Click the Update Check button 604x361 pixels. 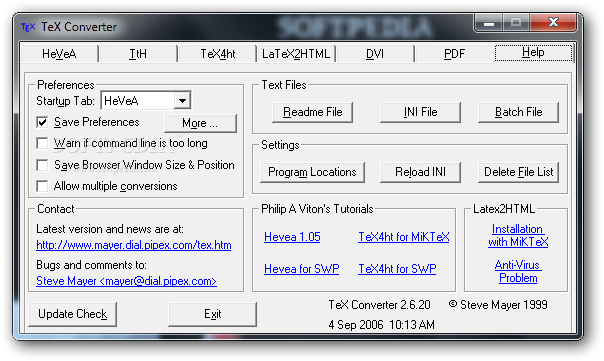click(72, 314)
